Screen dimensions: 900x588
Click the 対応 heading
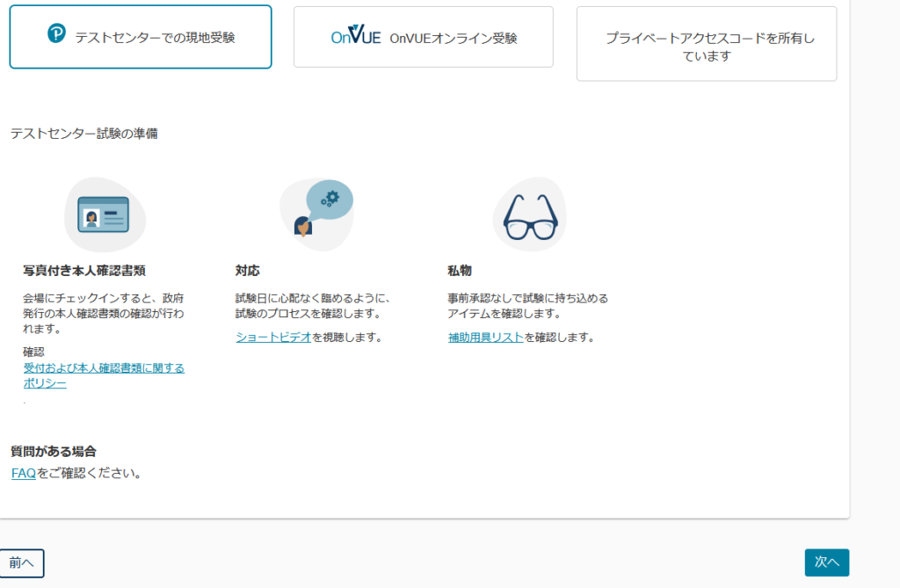coord(248,271)
